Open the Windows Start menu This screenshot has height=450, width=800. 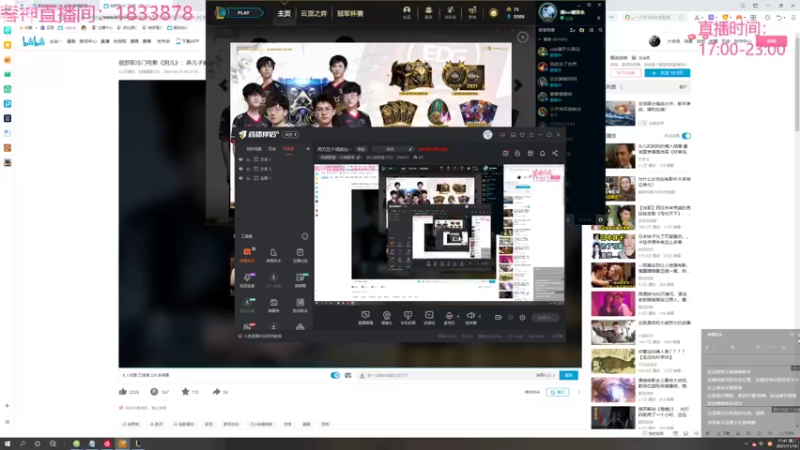tap(7, 444)
